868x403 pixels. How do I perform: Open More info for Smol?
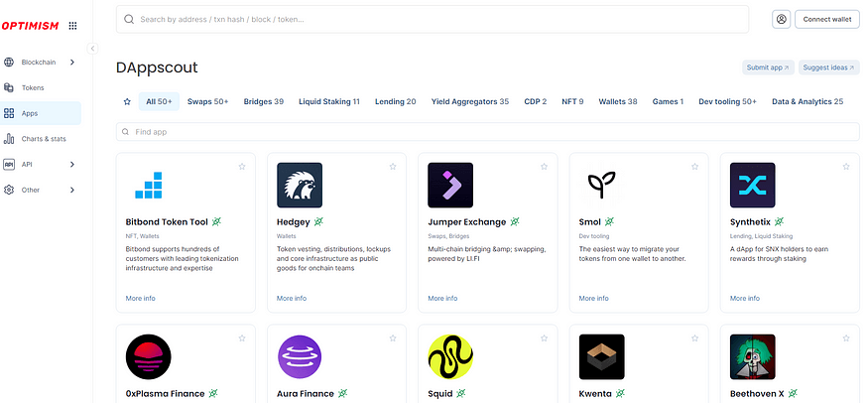point(594,299)
